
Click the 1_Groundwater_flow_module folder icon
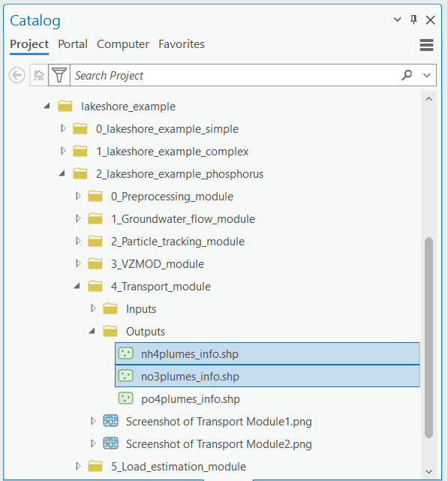pyautogui.click(x=95, y=218)
